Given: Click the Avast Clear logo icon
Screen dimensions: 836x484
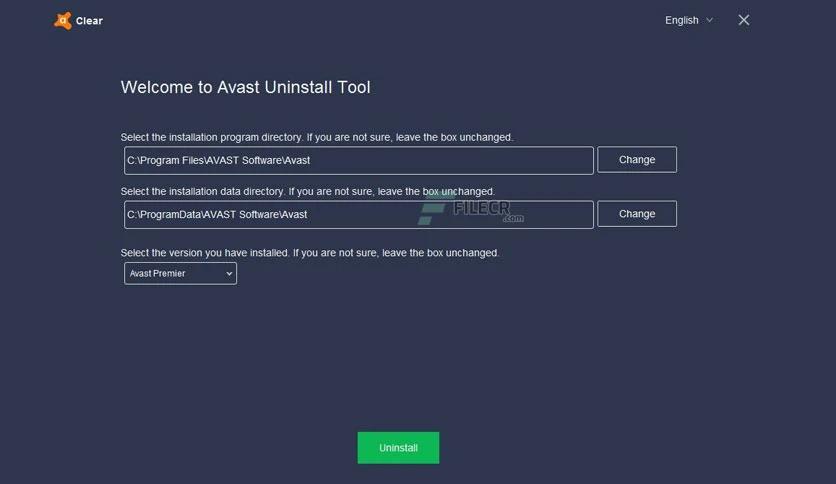Looking at the screenshot, I should pyautogui.click(x=63, y=21).
